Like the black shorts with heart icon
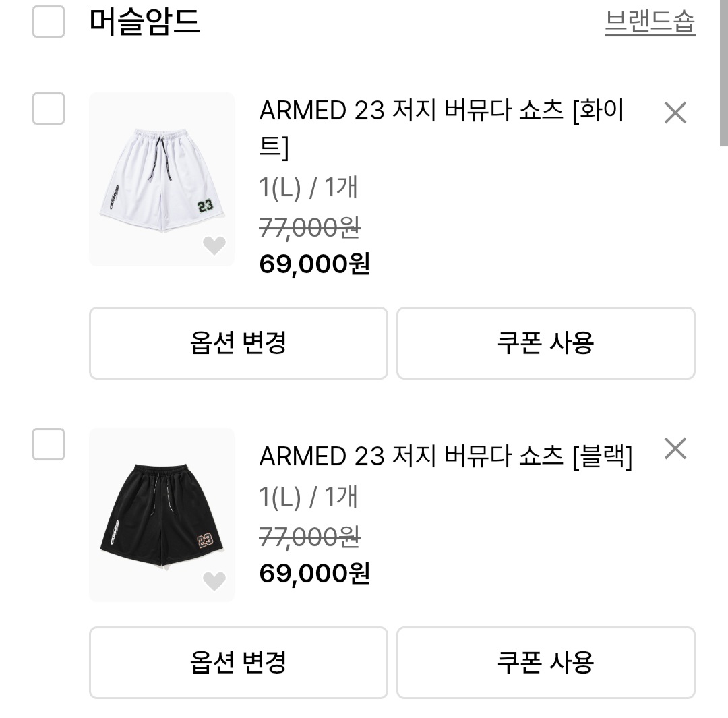Screen dimensions: 728x718 click(x=214, y=581)
